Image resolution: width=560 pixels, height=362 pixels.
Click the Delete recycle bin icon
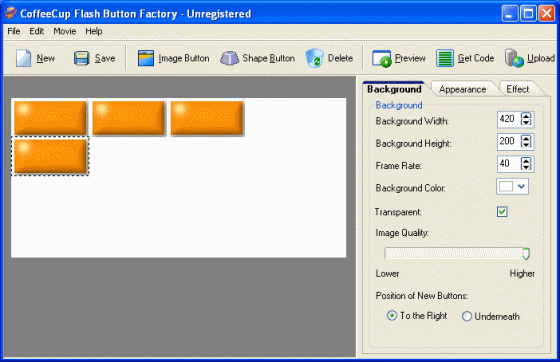click(x=315, y=58)
